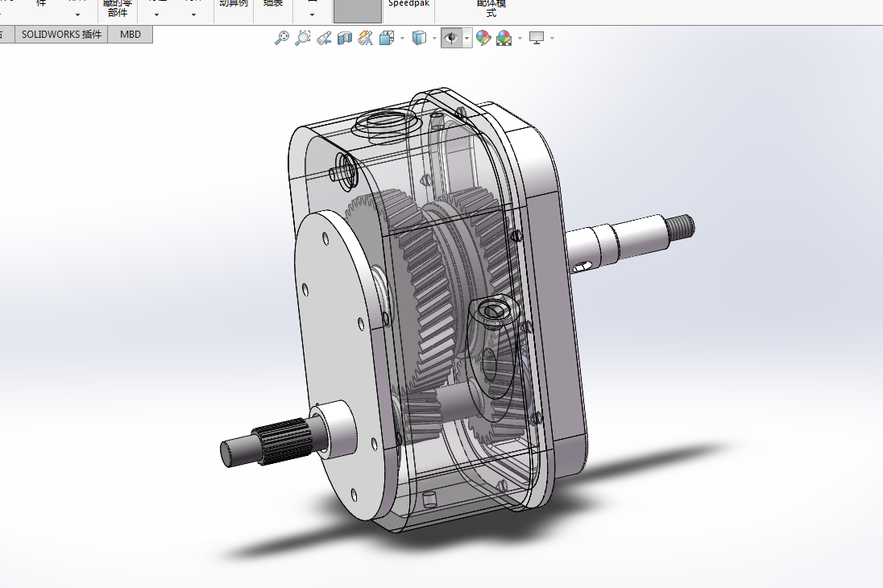
Task: Open the Dynamic Annotation Views icon
Action: 366,39
